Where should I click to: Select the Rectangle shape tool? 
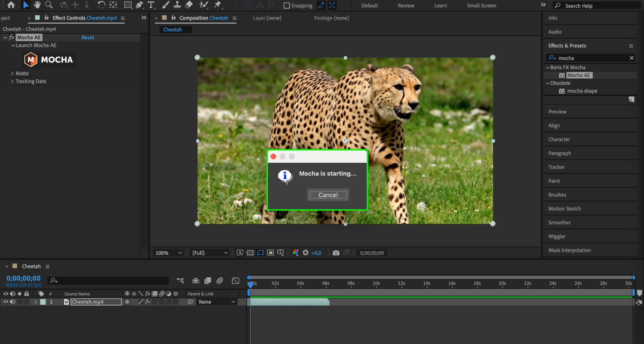click(x=128, y=5)
